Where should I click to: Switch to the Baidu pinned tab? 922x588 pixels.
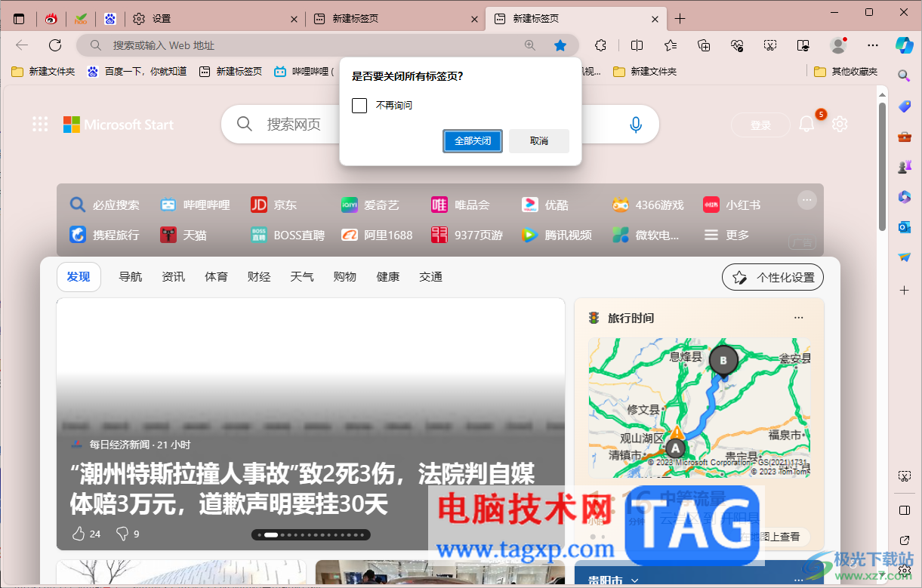[x=110, y=19]
